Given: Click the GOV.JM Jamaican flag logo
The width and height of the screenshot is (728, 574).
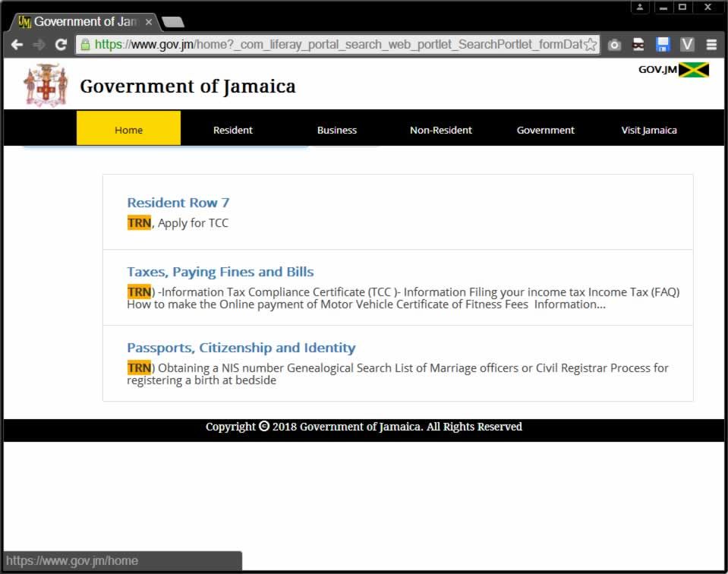Looking at the screenshot, I should point(673,70).
